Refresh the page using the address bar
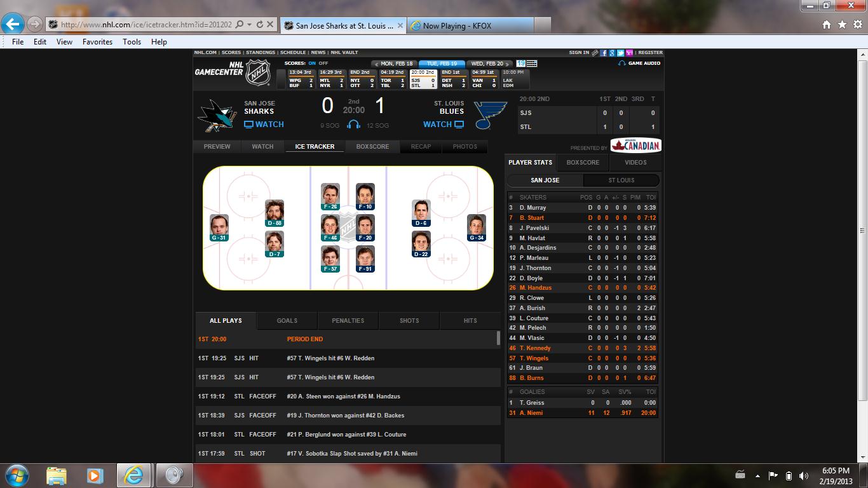868x488 pixels. point(259,25)
